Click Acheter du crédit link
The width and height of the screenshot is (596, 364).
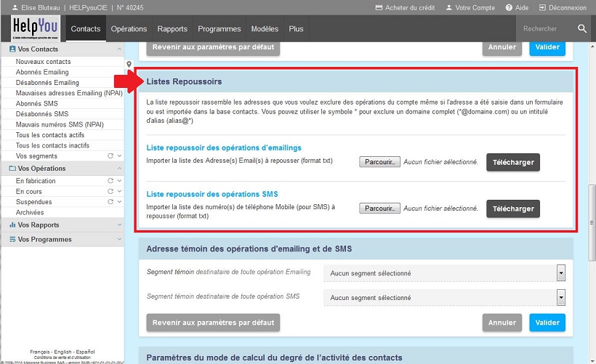[410, 7]
